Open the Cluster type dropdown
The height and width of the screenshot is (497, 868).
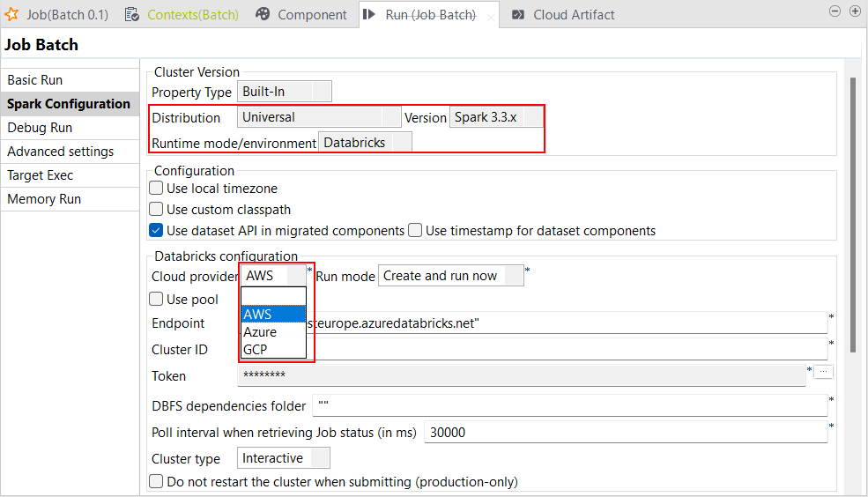(x=284, y=458)
